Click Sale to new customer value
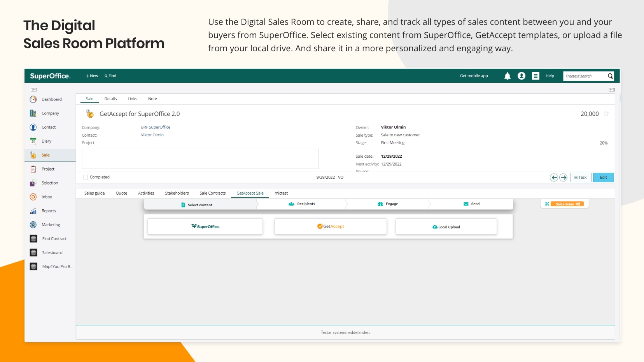This screenshot has width=644, height=362. pos(400,135)
